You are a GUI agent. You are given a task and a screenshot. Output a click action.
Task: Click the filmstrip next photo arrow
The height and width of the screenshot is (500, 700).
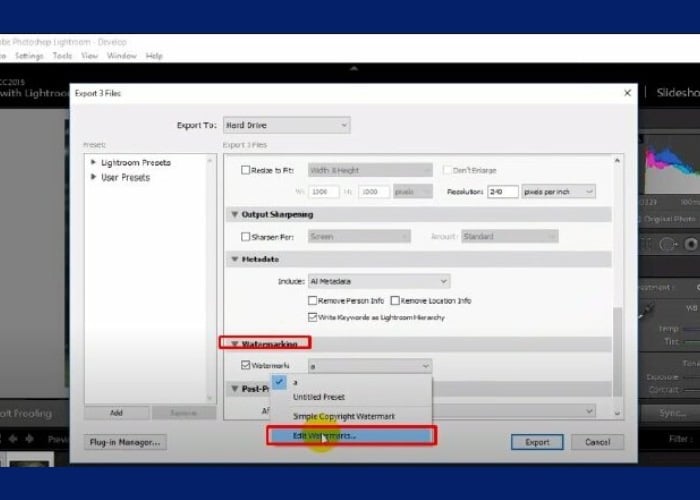click(x=29, y=439)
